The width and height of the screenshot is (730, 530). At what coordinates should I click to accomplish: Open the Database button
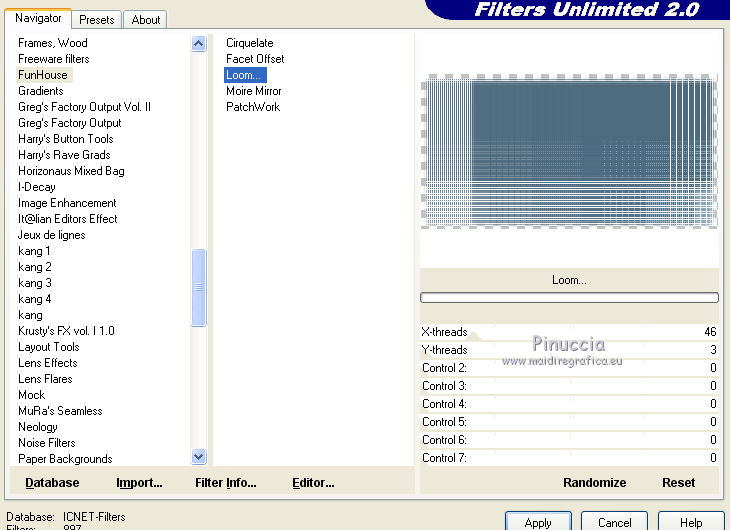click(x=52, y=482)
